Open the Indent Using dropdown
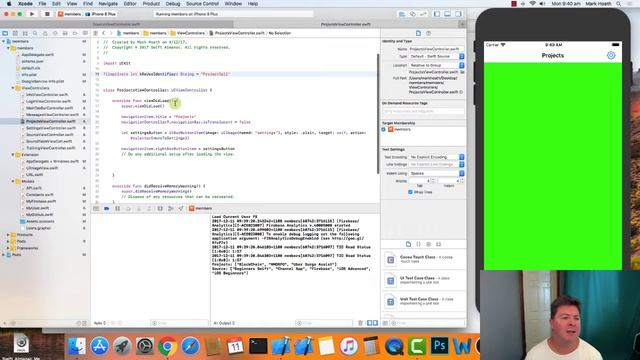The image size is (640, 360). pyautogui.click(x=436, y=173)
